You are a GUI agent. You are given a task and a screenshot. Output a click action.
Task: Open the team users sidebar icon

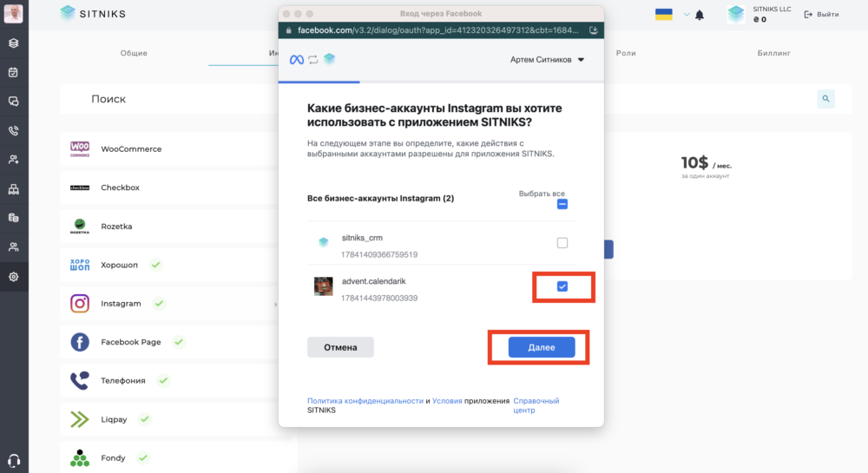point(13,247)
